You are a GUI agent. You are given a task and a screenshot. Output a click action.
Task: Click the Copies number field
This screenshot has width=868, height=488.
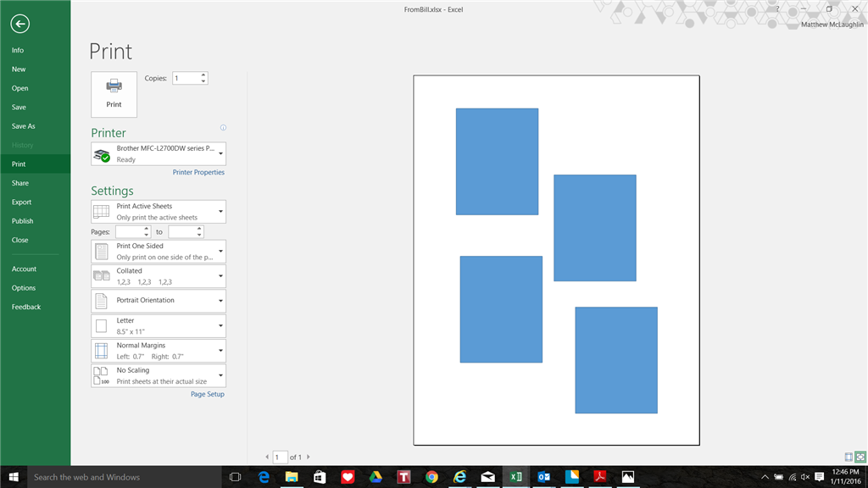[186, 79]
